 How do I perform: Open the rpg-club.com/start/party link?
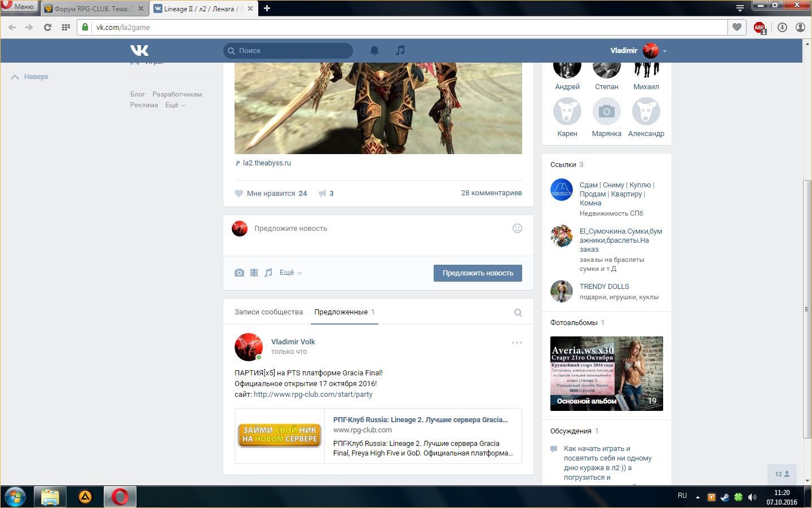click(313, 395)
